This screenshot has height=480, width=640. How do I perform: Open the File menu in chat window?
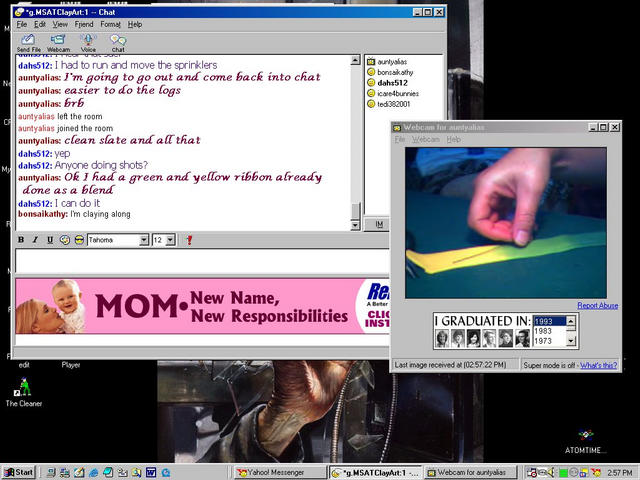tap(21, 24)
